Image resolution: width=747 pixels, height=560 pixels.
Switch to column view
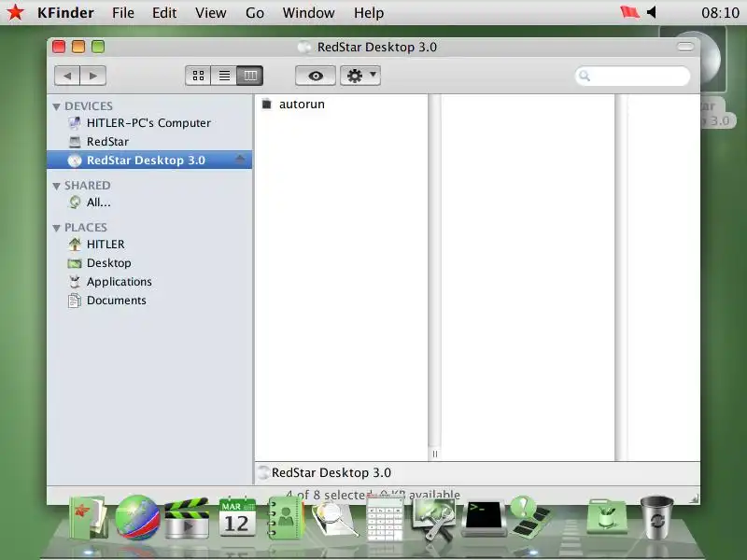[250, 76]
